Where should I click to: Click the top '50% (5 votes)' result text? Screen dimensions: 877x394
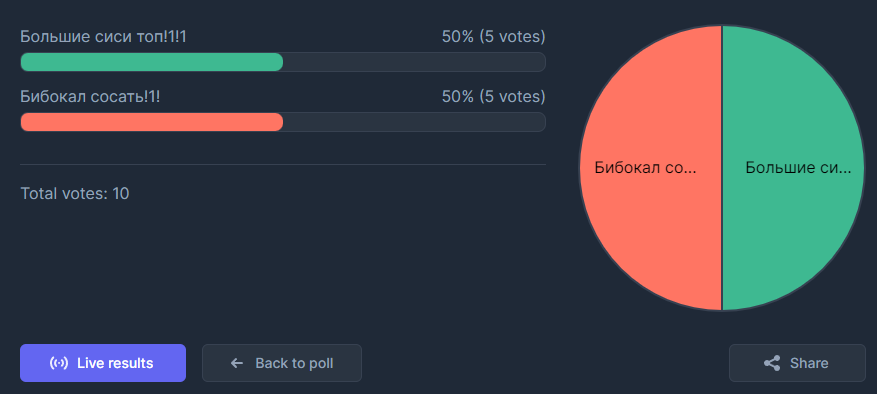point(493,37)
